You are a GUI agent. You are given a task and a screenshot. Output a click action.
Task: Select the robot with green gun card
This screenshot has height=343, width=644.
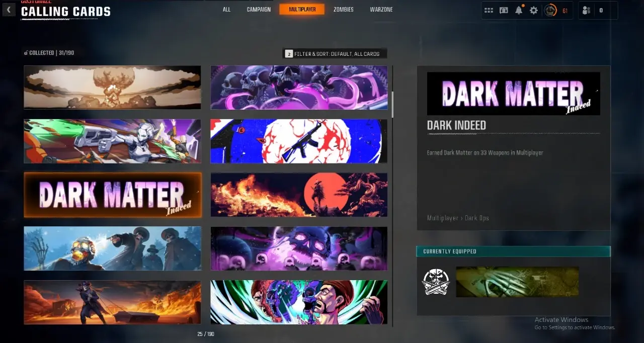112,141
